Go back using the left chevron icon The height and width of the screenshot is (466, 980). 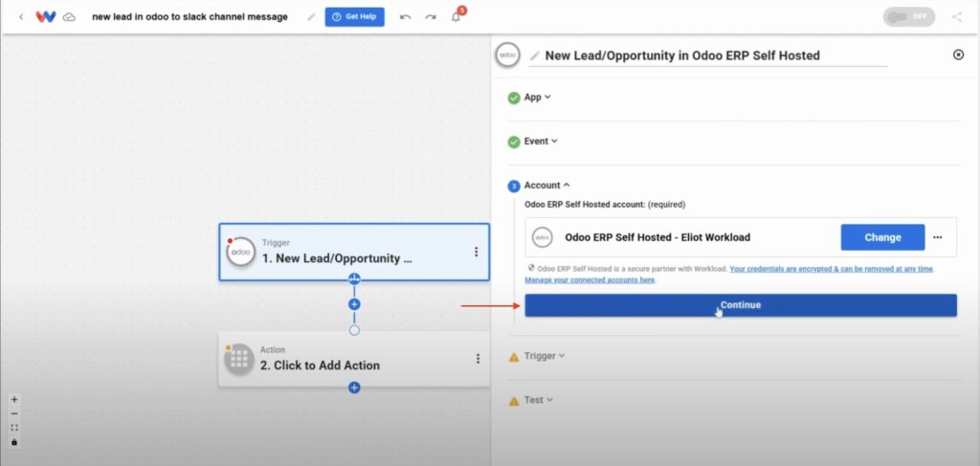(x=21, y=17)
